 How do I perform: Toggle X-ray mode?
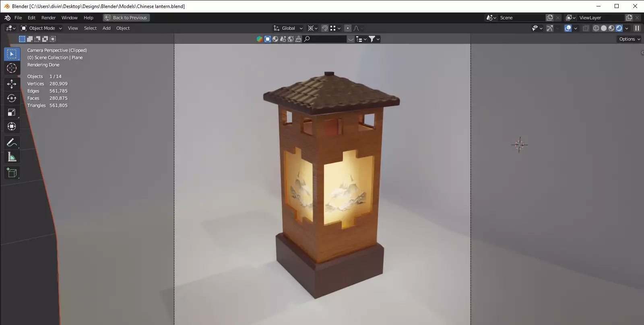point(586,28)
